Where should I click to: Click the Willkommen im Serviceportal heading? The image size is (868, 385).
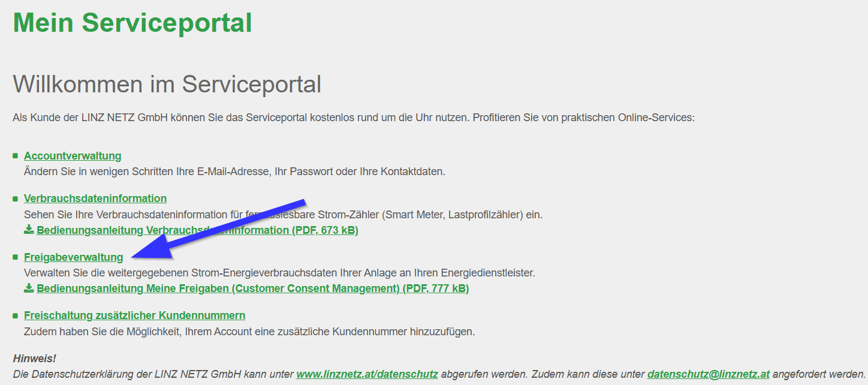167,85
